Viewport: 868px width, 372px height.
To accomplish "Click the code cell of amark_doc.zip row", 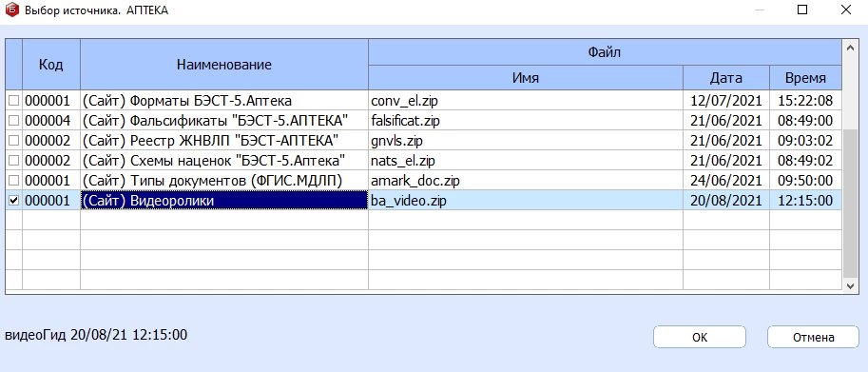I will tap(51, 181).
